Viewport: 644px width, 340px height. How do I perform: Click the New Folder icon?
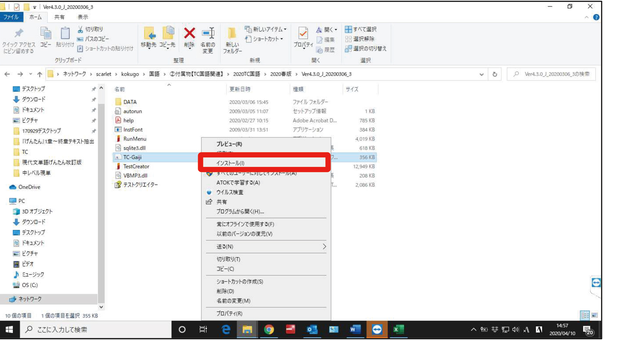(x=232, y=39)
